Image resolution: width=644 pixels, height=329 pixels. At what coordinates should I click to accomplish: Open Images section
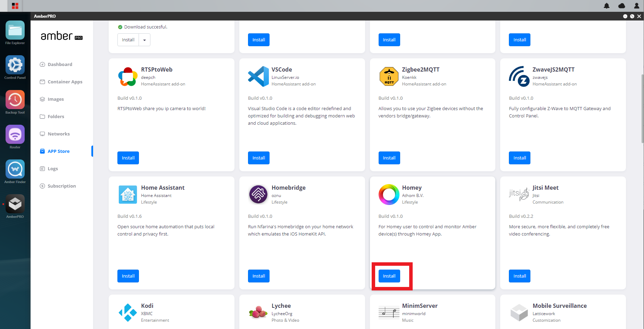[56, 99]
